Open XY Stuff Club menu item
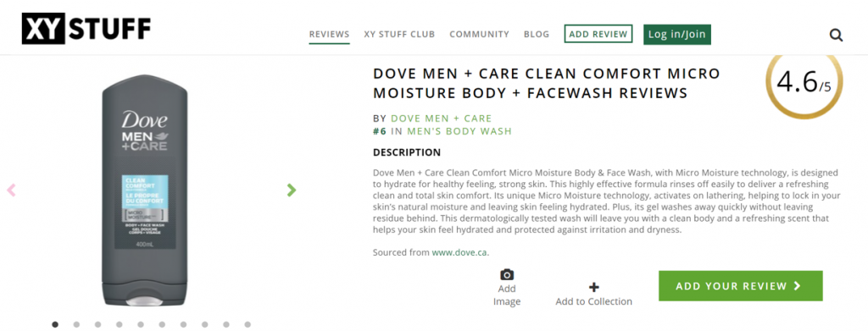This screenshot has height=331, width=868. coord(400,34)
